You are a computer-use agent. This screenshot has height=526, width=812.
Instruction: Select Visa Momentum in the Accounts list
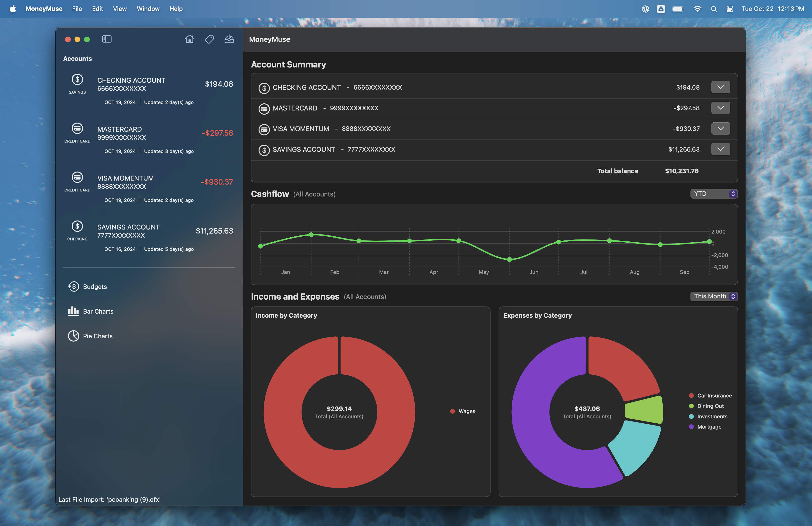click(149, 187)
